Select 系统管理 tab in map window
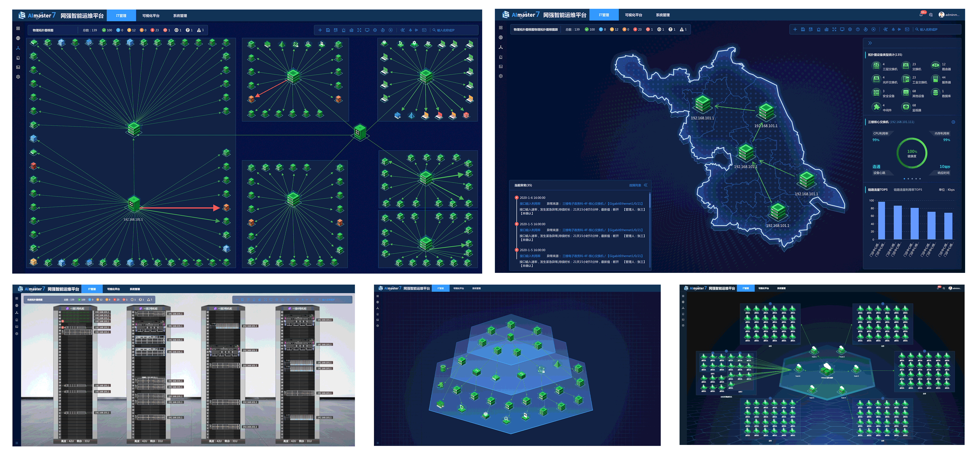 (663, 15)
